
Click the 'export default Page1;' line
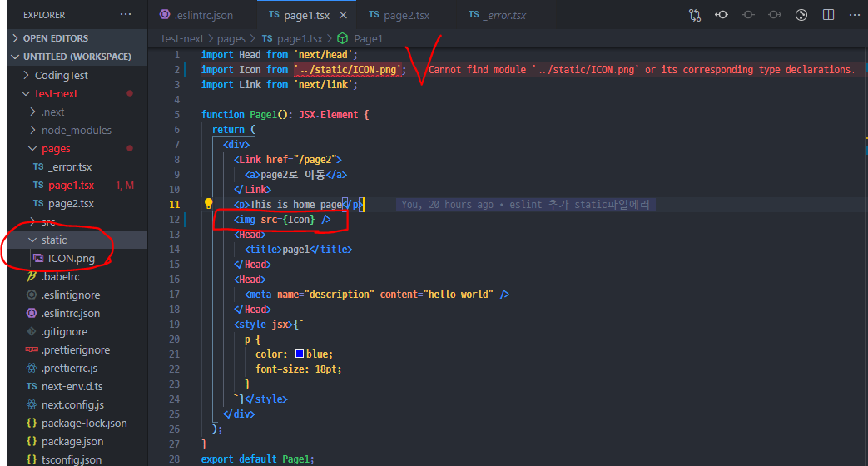pos(257,459)
